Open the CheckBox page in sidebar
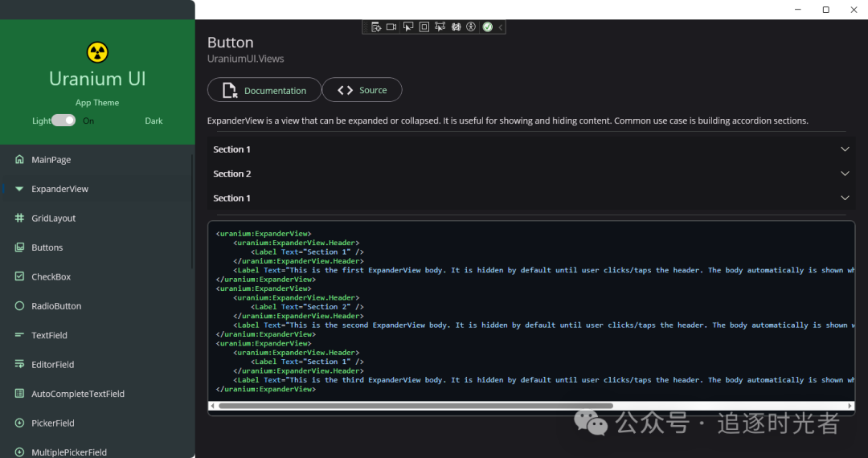 (x=51, y=277)
